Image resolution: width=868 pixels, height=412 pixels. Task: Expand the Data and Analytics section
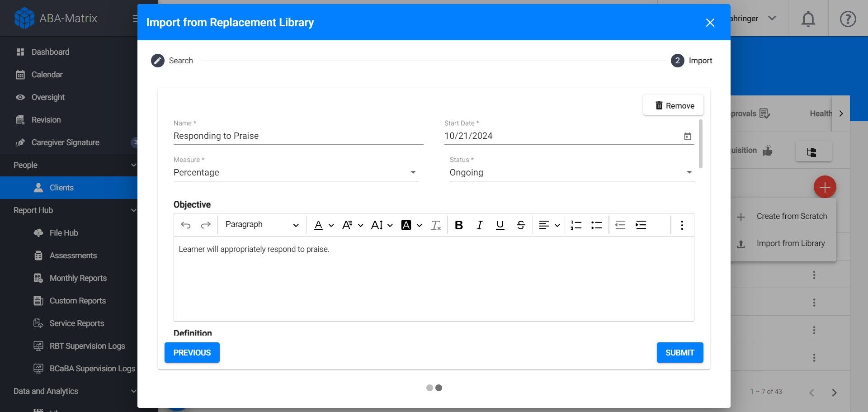(69, 391)
